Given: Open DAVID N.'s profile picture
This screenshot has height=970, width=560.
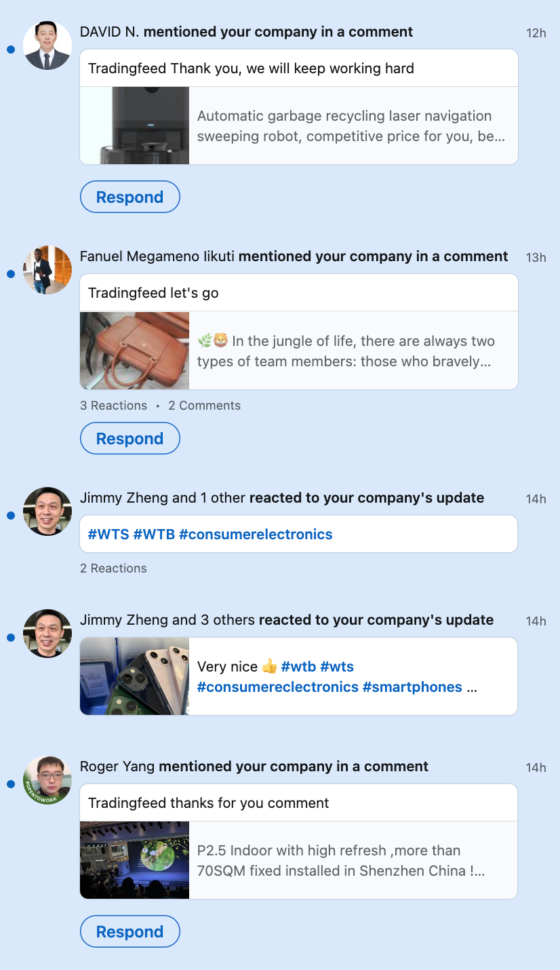Looking at the screenshot, I should tap(47, 45).
